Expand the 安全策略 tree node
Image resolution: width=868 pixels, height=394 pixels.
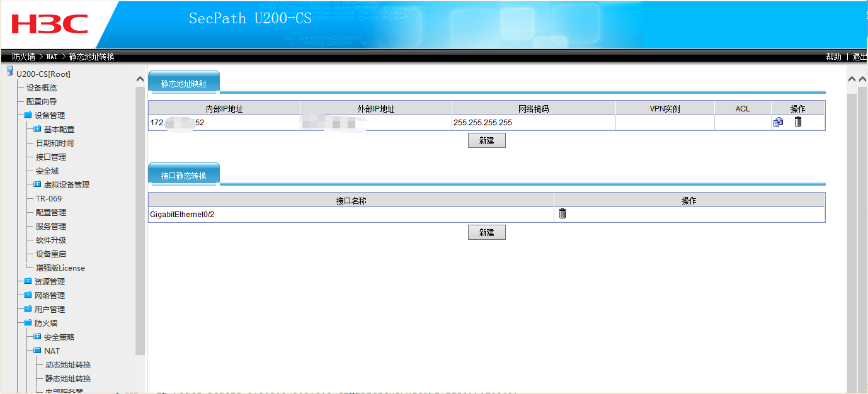pos(37,337)
